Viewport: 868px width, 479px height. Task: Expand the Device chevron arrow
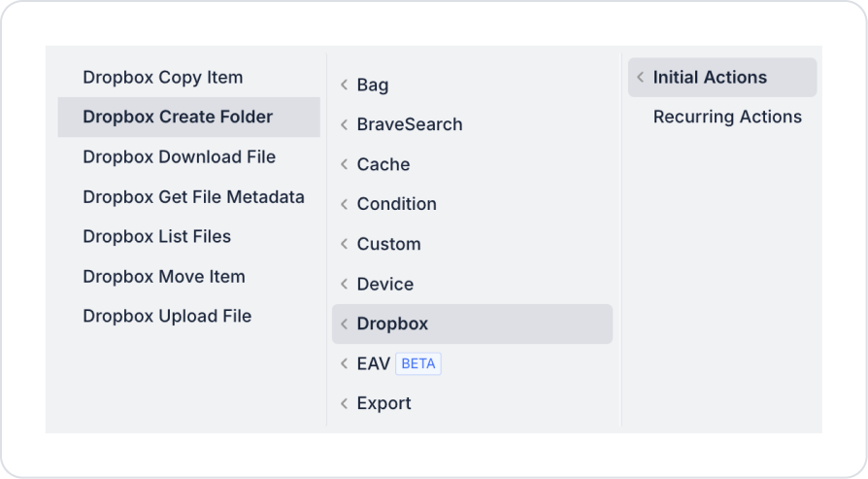click(x=344, y=284)
